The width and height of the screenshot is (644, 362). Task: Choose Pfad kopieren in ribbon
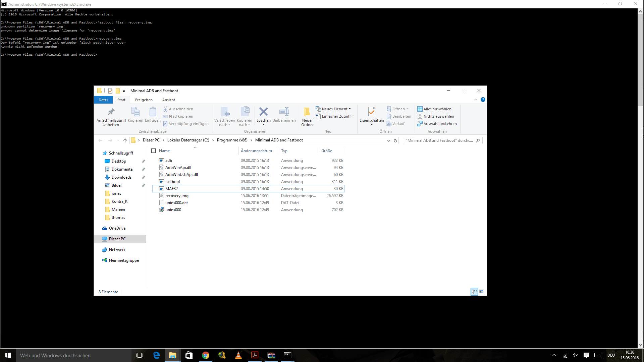click(x=178, y=116)
